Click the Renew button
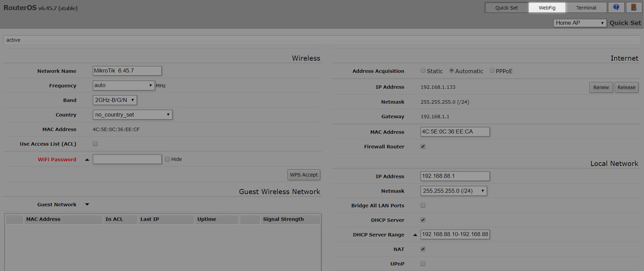The width and height of the screenshot is (644, 271). [x=601, y=87]
